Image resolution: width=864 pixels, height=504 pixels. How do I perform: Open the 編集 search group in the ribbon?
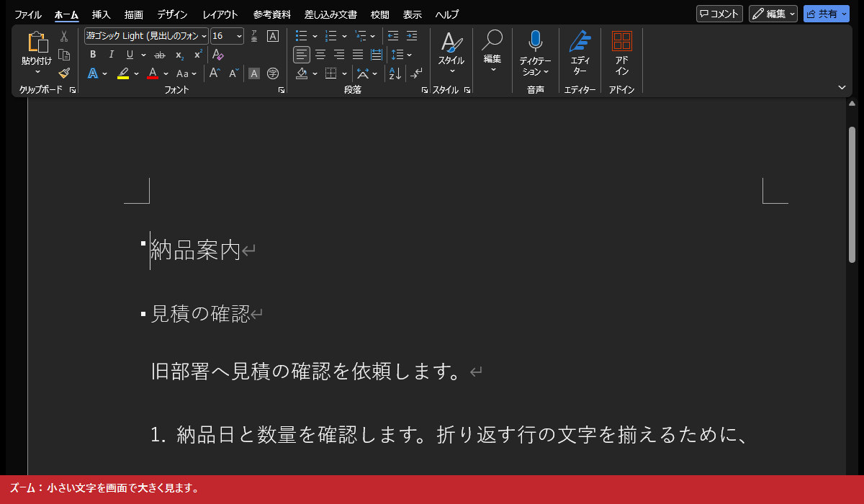tap(492, 52)
